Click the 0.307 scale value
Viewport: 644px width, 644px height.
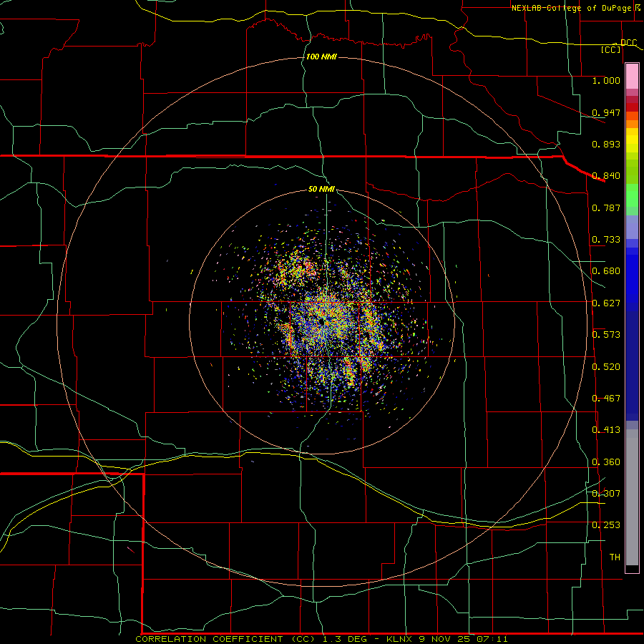[x=606, y=494]
